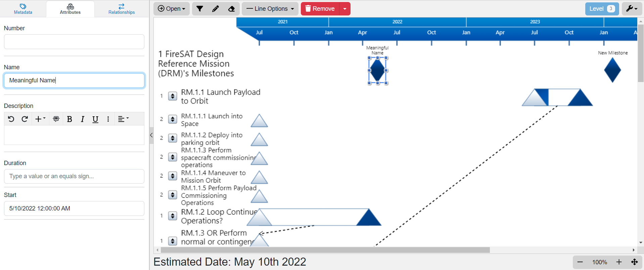Click inside the Description text area
The height and width of the screenshot is (270, 644).
pyautogui.click(x=74, y=135)
